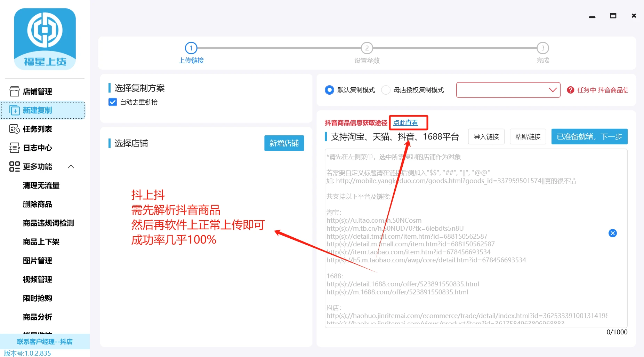Click the 店铺管理 shop icon
Screen dimensions: 644x357
click(15, 92)
